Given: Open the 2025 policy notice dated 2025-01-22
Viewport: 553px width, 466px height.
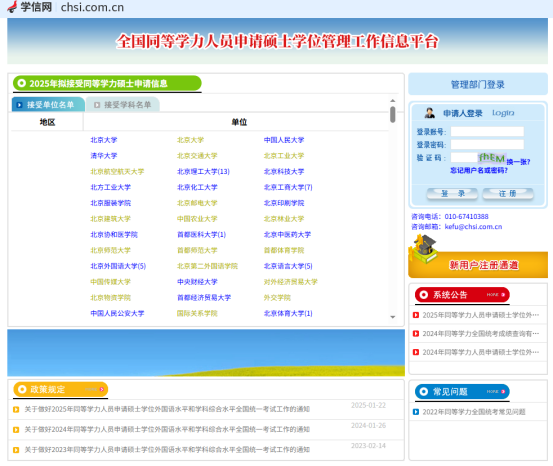Looking at the screenshot, I should 167,409.
